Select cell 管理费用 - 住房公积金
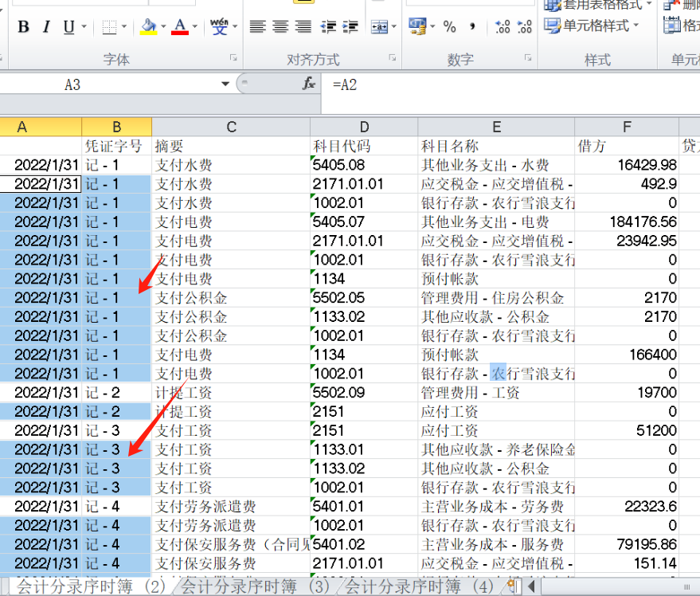 coord(496,297)
